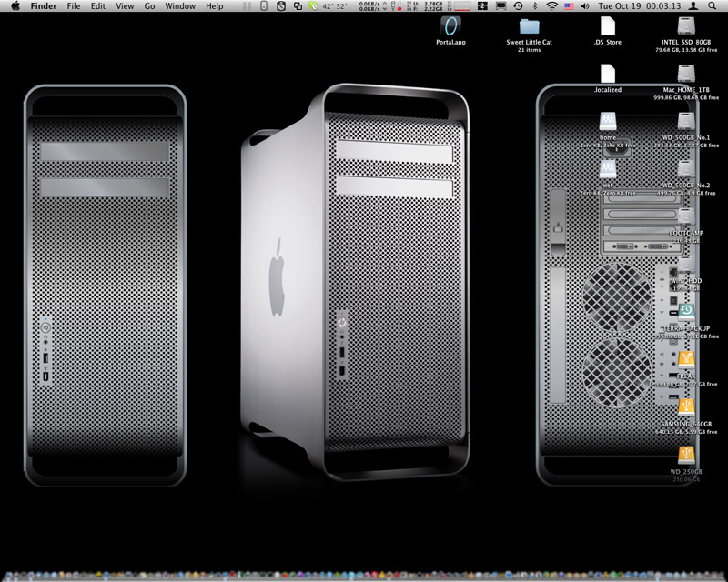
Task: Click the '640.13 GB, 5.59 GB free' label
Action: tap(686, 432)
